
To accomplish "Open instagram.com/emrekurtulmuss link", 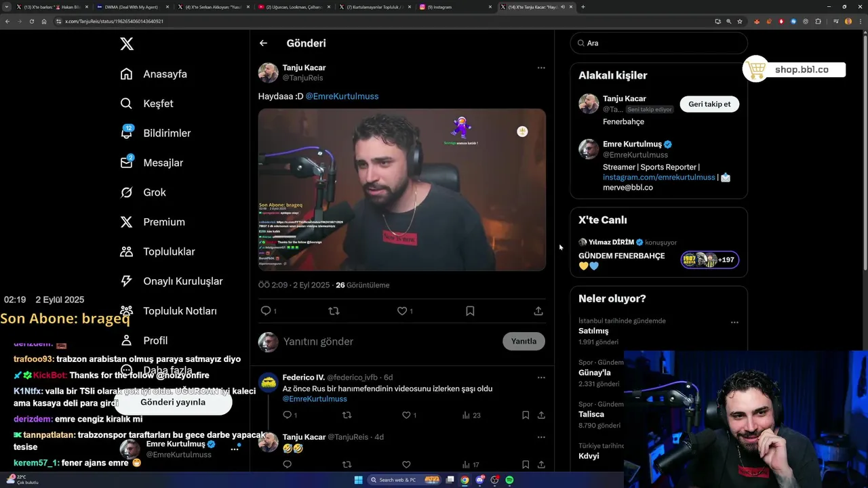I will pyautogui.click(x=658, y=178).
